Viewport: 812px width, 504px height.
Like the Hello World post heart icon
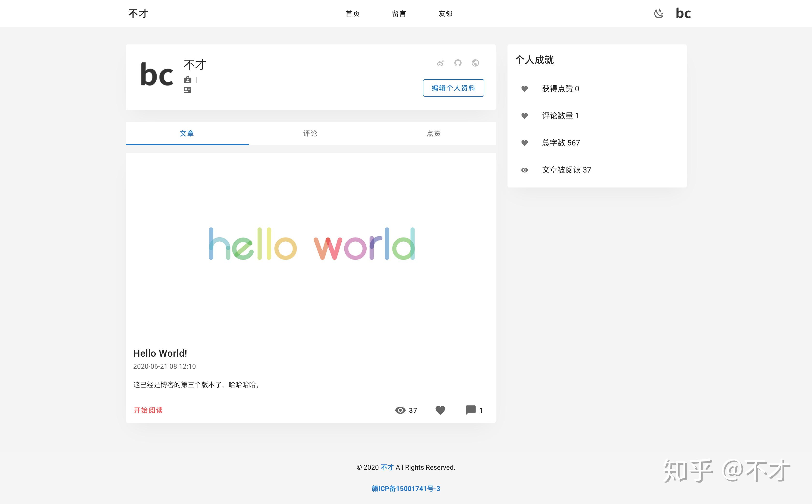point(440,410)
